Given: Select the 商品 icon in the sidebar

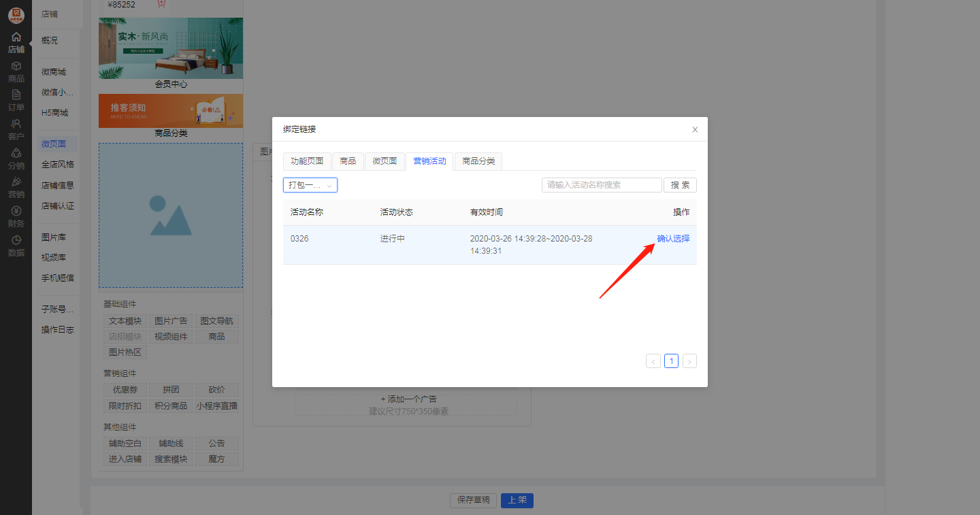Looking at the screenshot, I should point(16,71).
